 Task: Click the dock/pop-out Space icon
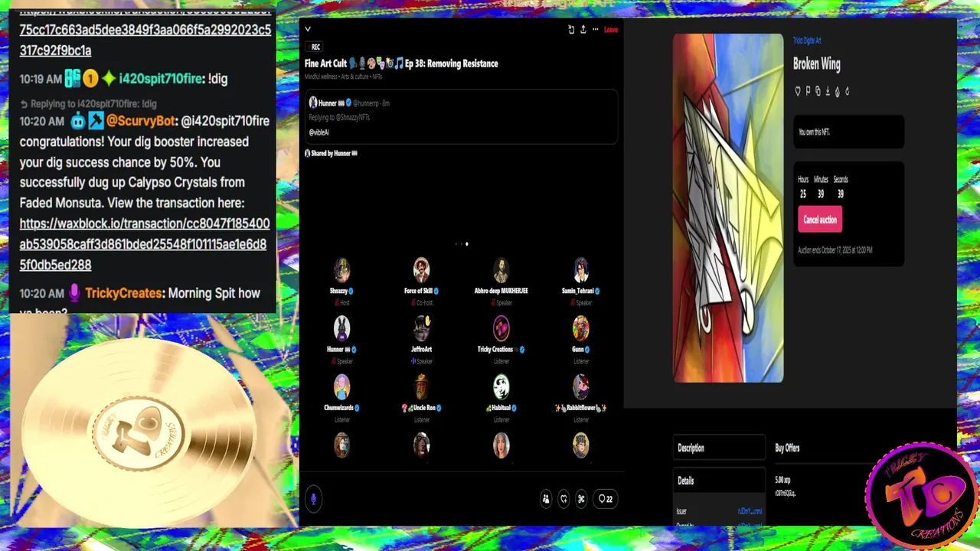(x=570, y=29)
